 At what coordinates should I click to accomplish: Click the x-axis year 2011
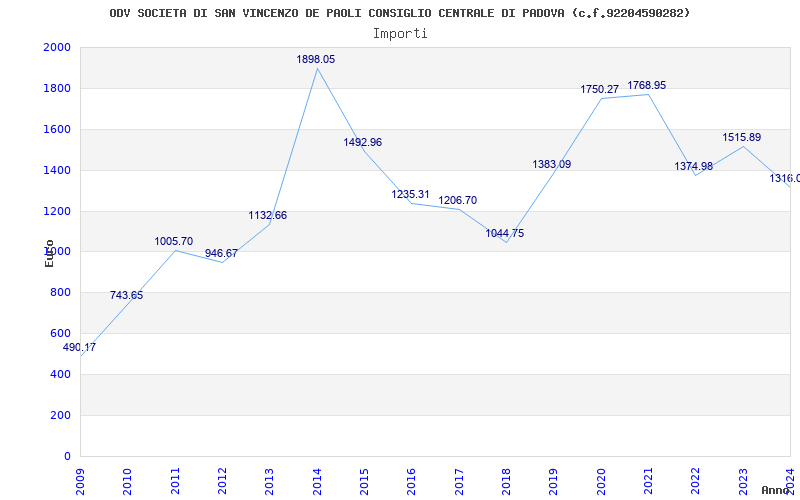tap(175, 481)
